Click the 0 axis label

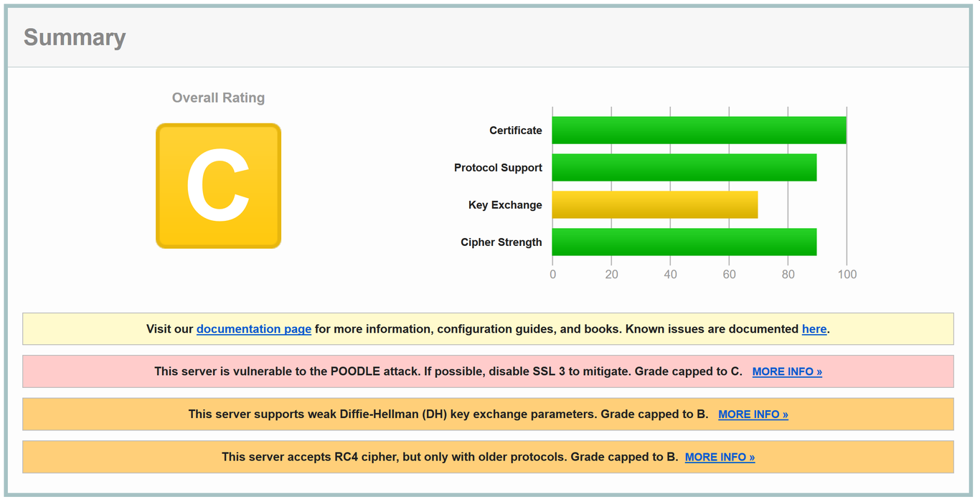coord(552,274)
